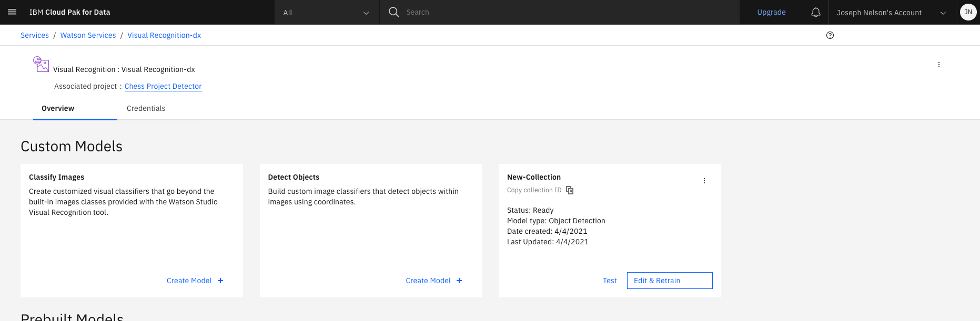The width and height of the screenshot is (980, 321).
Task: Open the hamburger navigation menu
Action: pos(12,12)
